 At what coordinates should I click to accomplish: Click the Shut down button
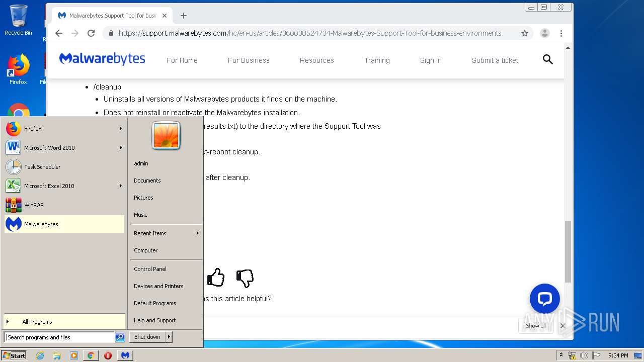(x=147, y=337)
